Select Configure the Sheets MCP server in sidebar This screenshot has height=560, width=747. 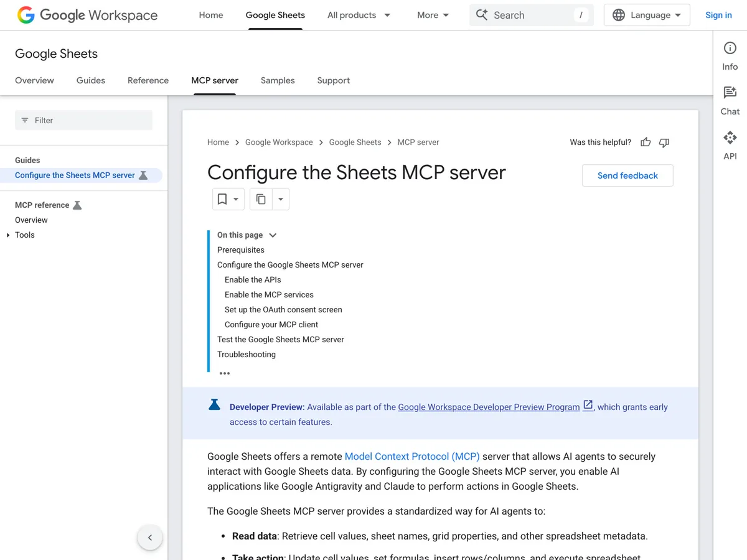click(x=75, y=175)
